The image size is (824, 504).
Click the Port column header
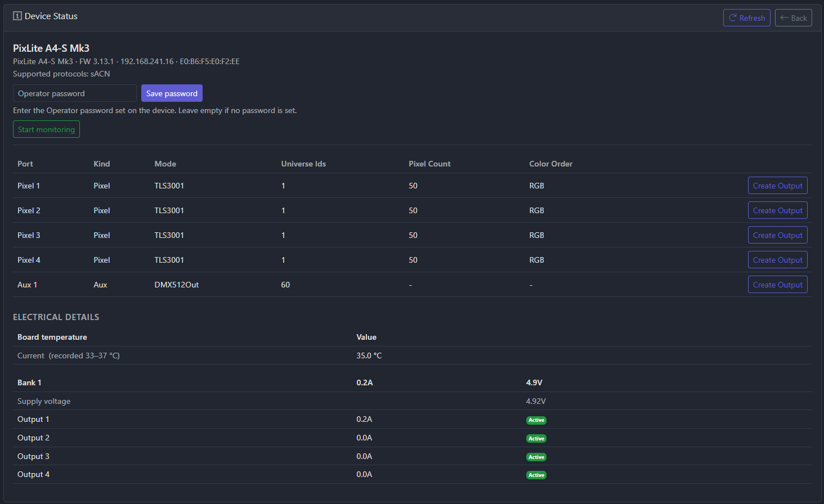coord(25,164)
